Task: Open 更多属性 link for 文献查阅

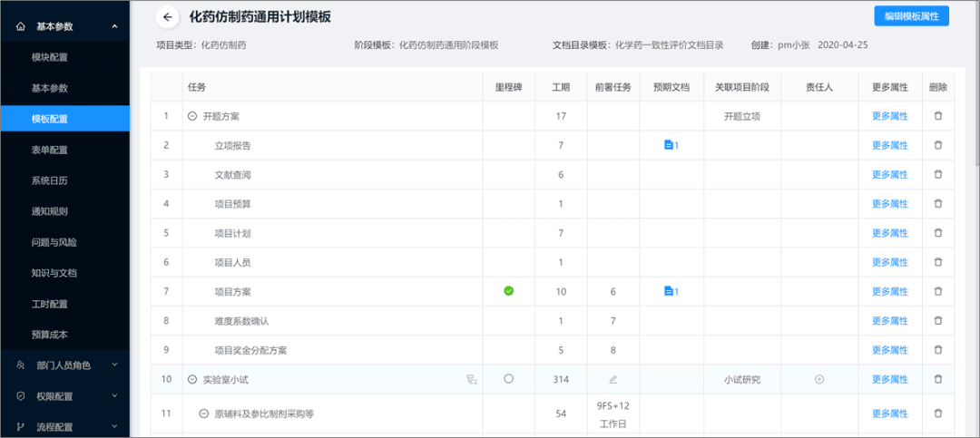Action: tap(890, 174)
